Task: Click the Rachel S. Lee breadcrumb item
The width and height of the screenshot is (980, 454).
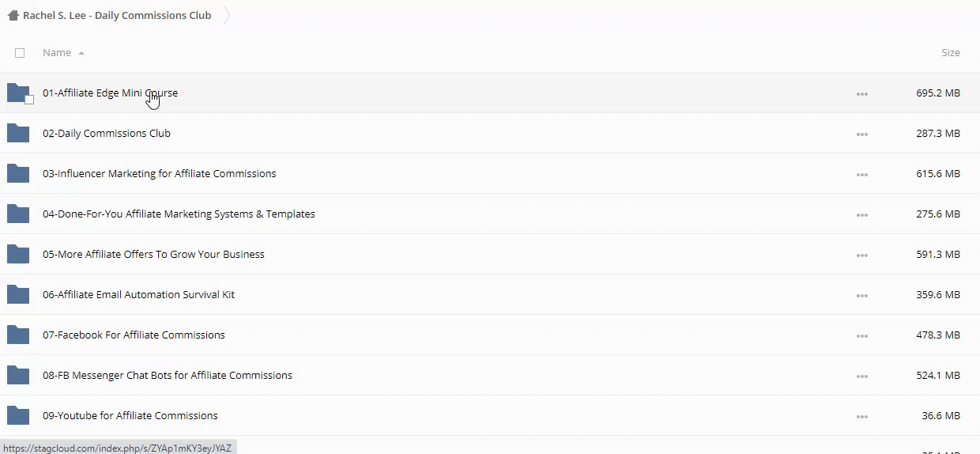Action: tap(117, 15)
